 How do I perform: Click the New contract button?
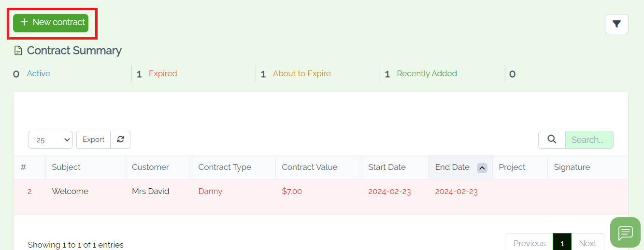click(51, 23)
